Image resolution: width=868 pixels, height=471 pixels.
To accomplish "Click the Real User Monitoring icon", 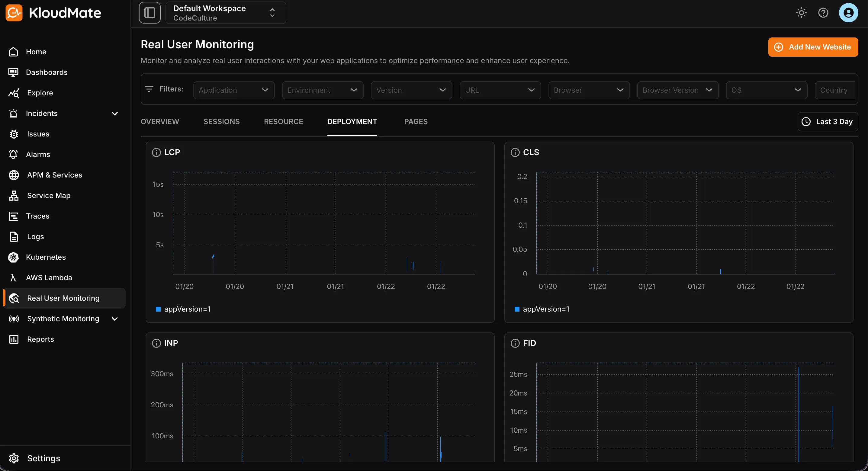I will (14, 298).
